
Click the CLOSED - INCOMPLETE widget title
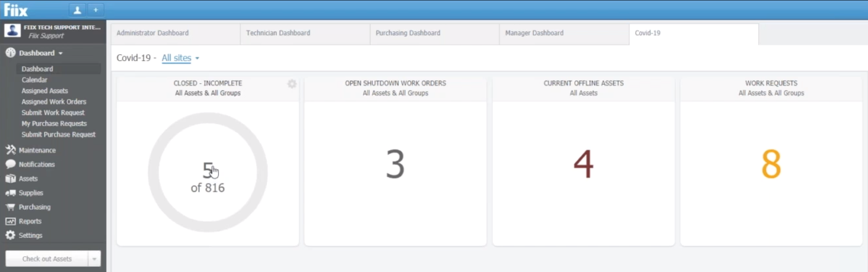click(208, 83)
